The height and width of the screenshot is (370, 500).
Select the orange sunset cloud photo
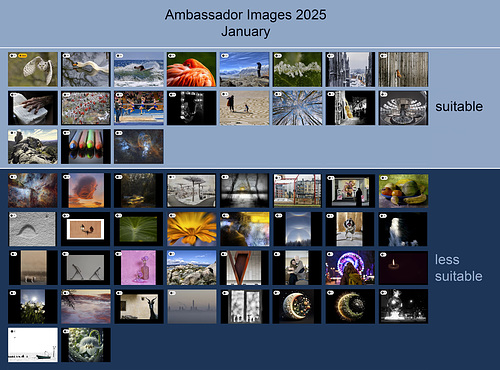(x=86, y=191)
